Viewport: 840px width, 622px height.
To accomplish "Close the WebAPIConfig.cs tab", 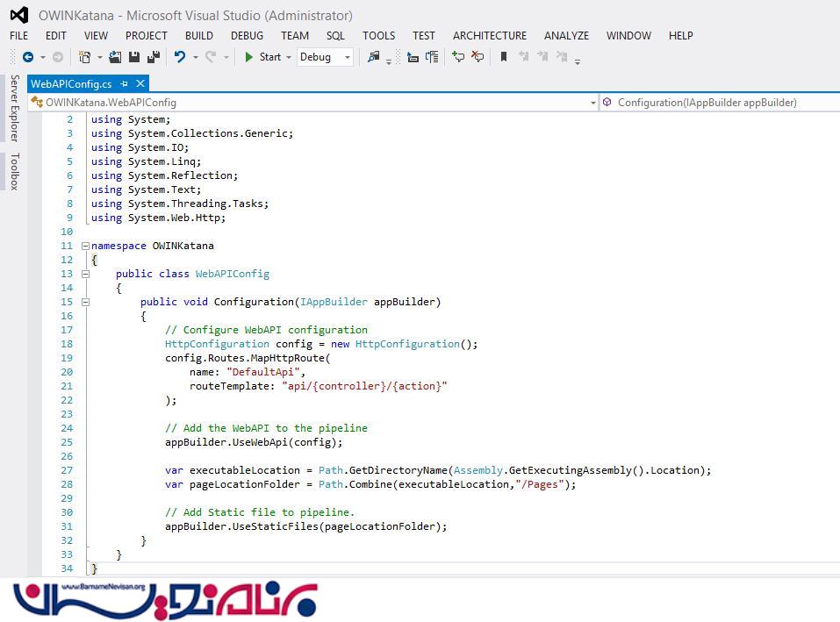I will 140,84.
